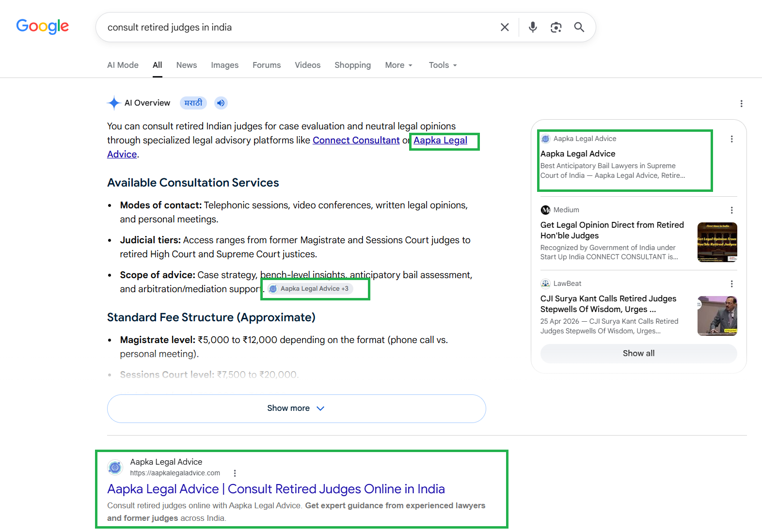Click the LawBeat logo in source card
The width and height of the screenshot is (762, 532).
click(x=545, y=283)
